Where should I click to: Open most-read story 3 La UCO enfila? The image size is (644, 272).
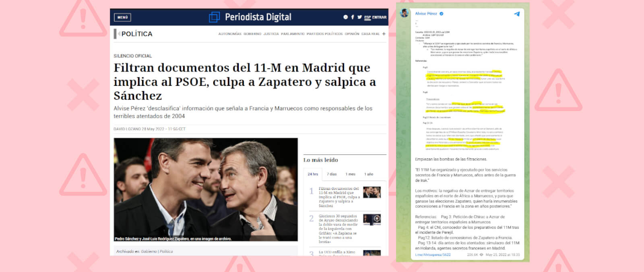click(337, 253)
